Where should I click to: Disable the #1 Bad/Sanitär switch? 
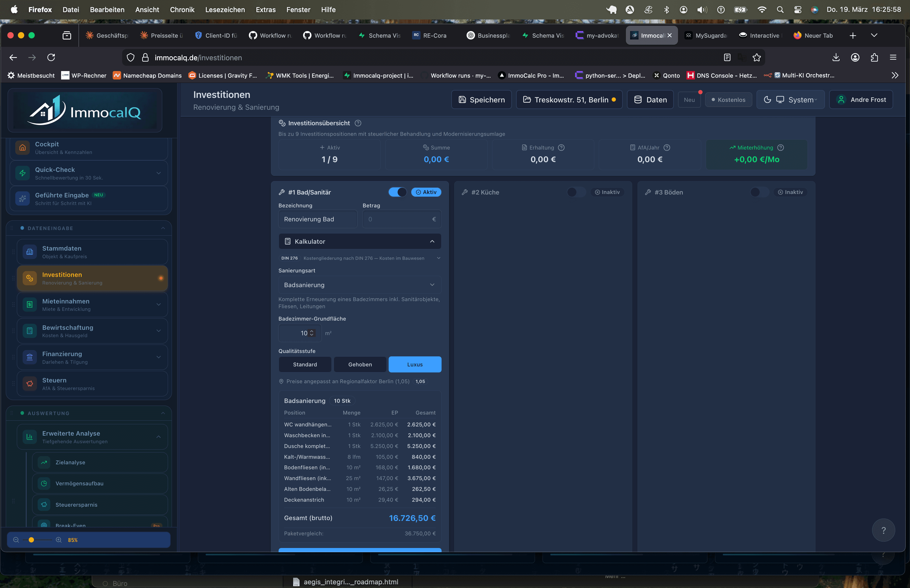398,192
